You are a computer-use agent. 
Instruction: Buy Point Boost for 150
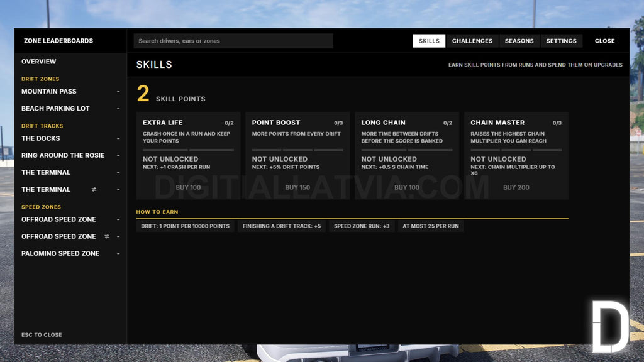click(297, 187)
